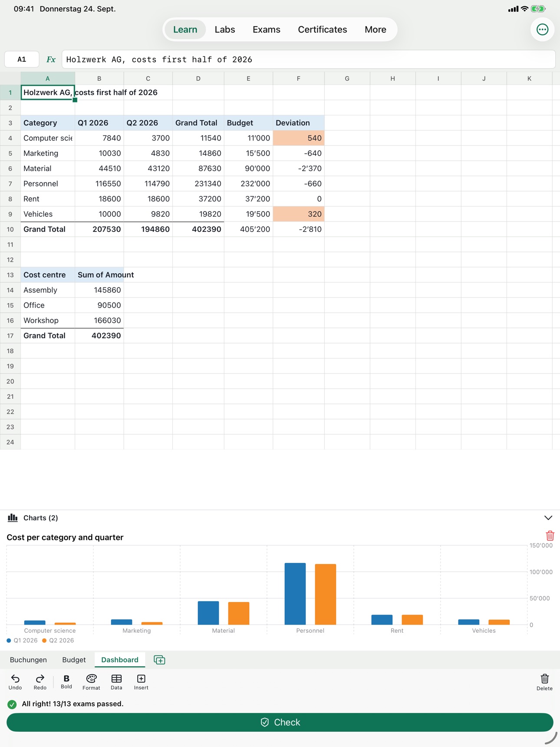Viewport: 560px width, 747px height.
Task: Switch to the Learn tab
Action: click(185, 30)
